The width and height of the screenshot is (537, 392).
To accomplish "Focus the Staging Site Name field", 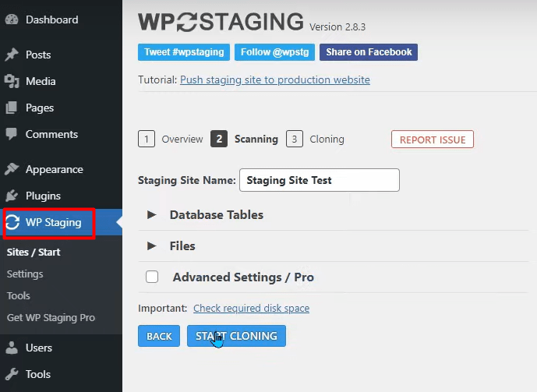I will (x=320, y=180).
